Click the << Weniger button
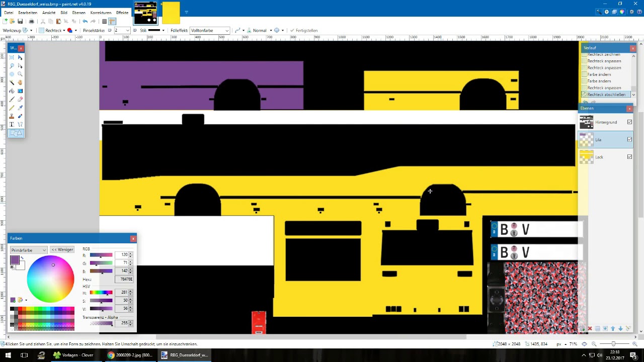The height and width of the screenshot is (362, 644). coord(62,250)
